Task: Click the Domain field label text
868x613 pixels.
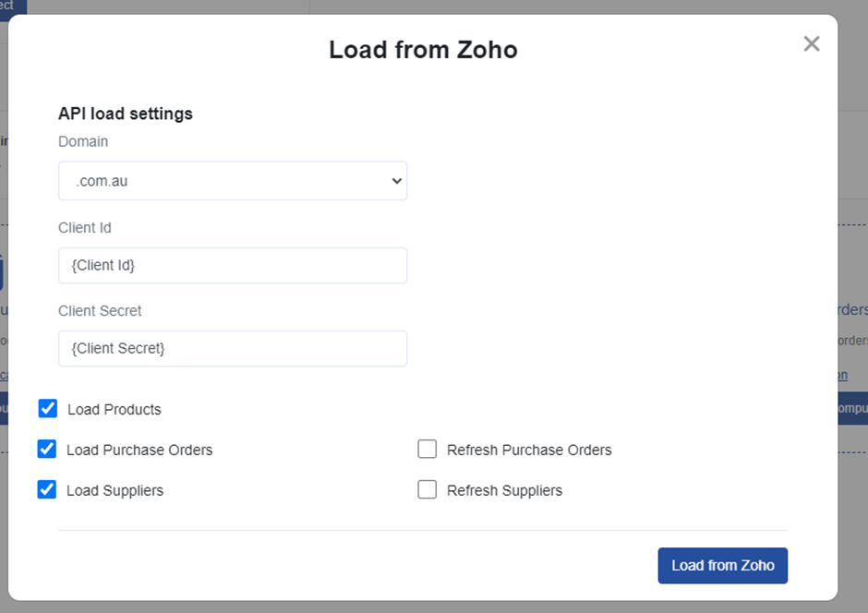Action: (83, 141)
